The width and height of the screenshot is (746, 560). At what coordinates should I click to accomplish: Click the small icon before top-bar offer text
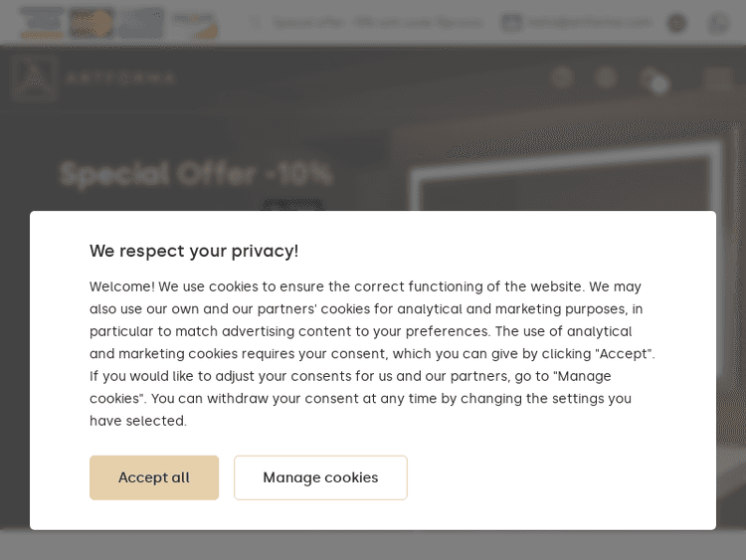coord(256,22)
